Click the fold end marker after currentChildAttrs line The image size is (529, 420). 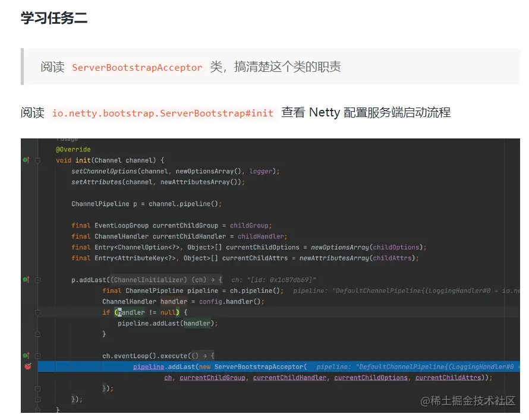pos(38,389)
